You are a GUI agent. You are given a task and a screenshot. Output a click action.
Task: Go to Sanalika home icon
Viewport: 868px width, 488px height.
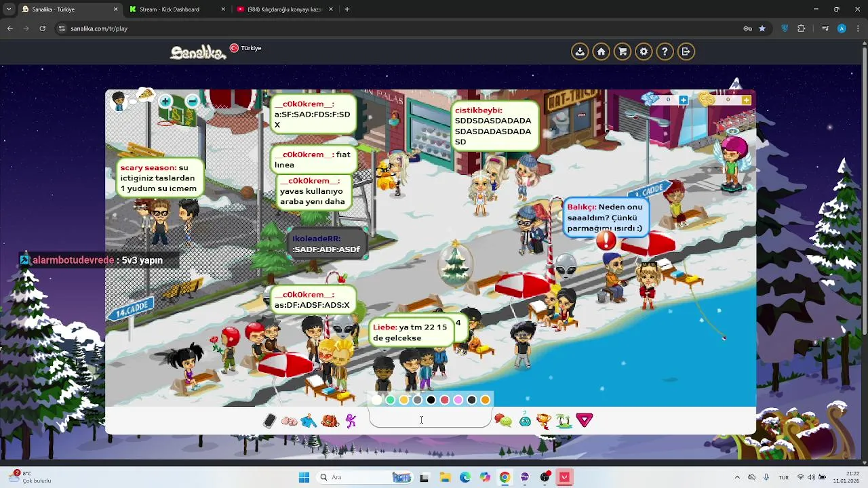coord(601,52)
